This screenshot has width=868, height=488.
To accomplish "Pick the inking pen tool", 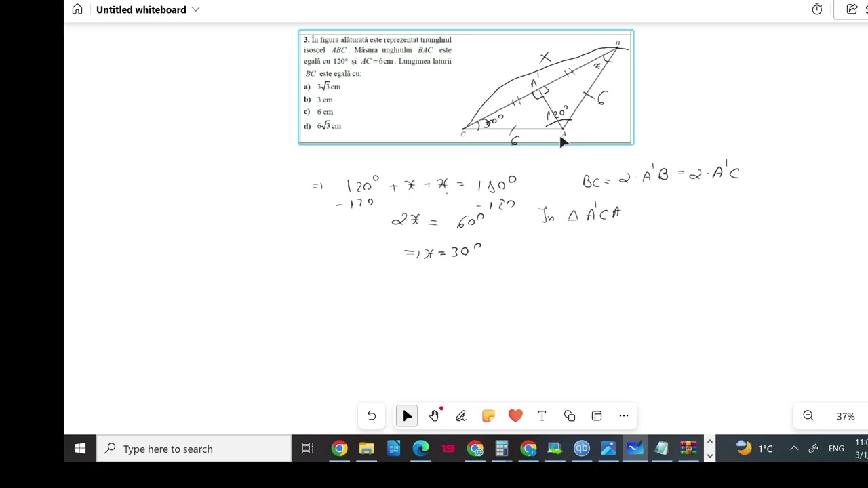I will coord(461,416).
